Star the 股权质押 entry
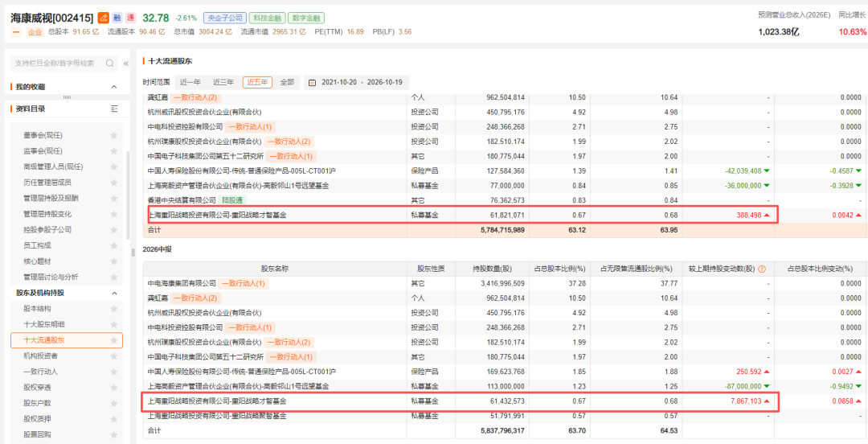The image size is (868, 444). [x=114, y=418]
